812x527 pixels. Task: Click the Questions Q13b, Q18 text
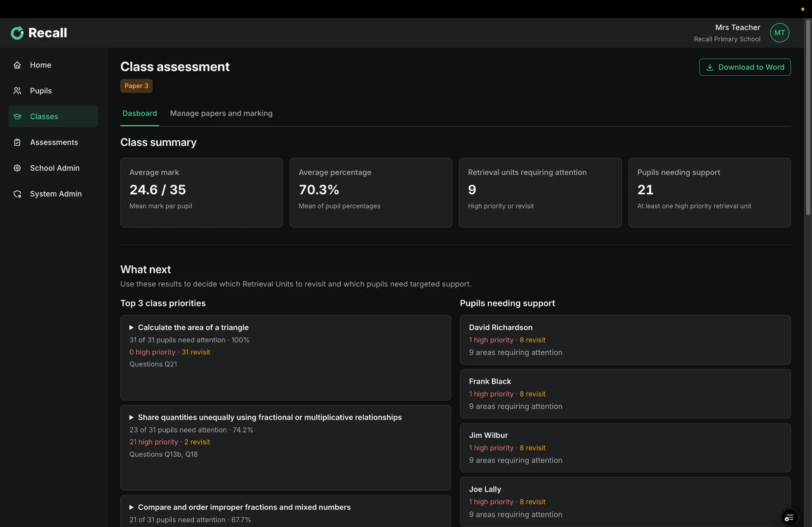[163, 454]
